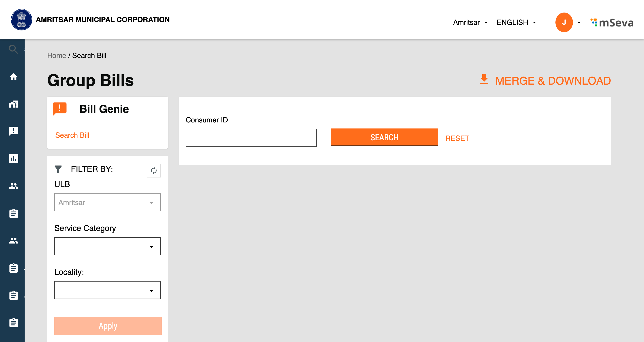Open the user profile J avatar menu
Image resolution: width=644 pixels, height=342 pixels.
(564, 23)
